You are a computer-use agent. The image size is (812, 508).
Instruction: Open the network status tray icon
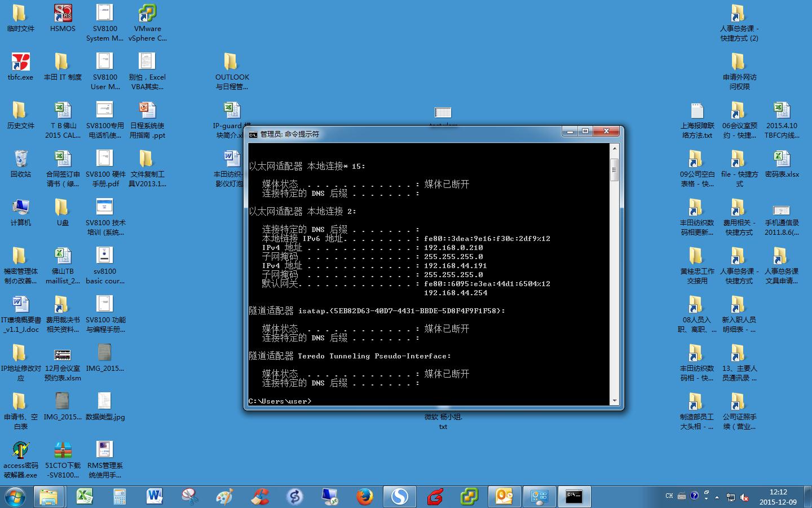[x=731, y=497]
